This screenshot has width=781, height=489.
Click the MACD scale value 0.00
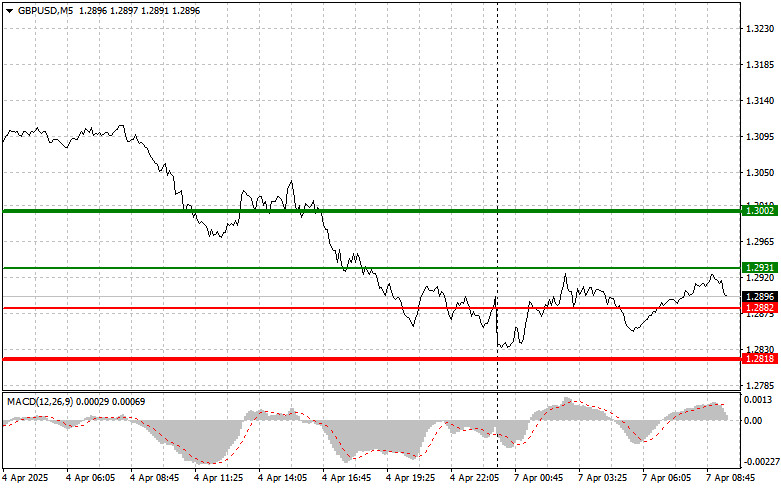[x=753, y=421]
